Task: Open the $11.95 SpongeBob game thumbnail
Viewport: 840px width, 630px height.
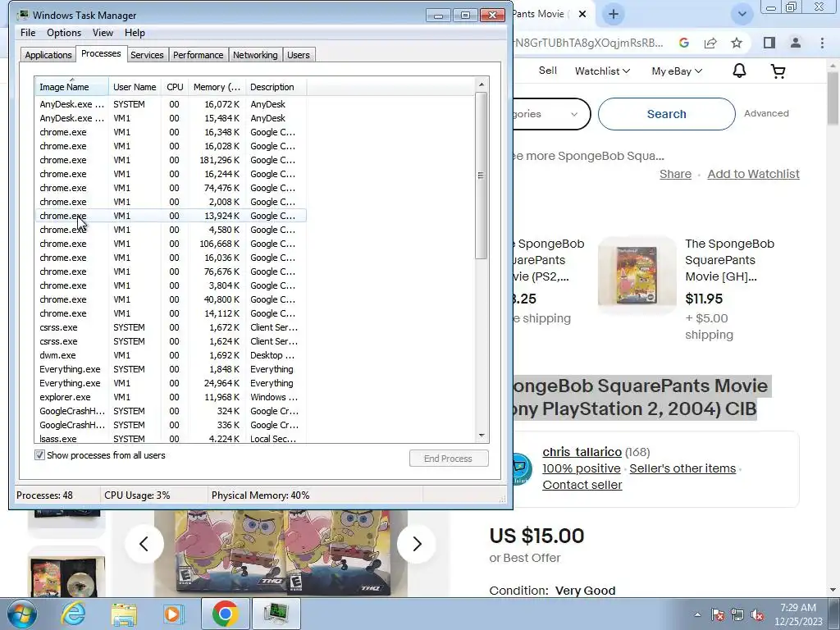Action: pos(637,276)
